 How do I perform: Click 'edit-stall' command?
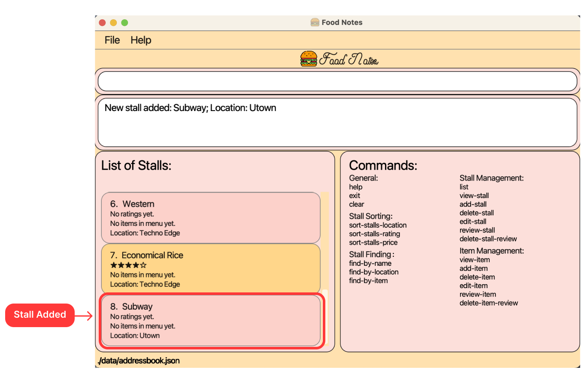click(473, 221)
